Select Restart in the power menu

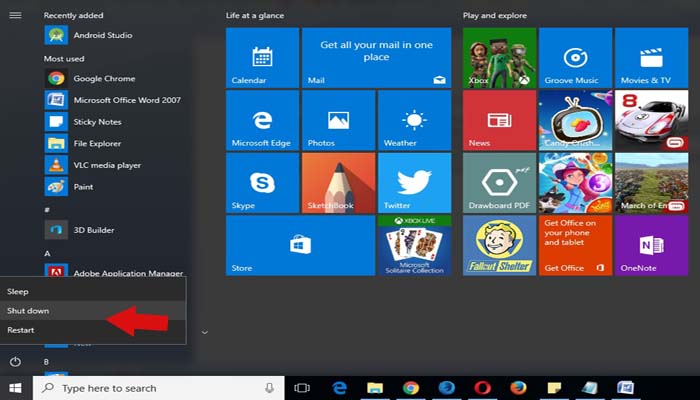click(93, 330)
